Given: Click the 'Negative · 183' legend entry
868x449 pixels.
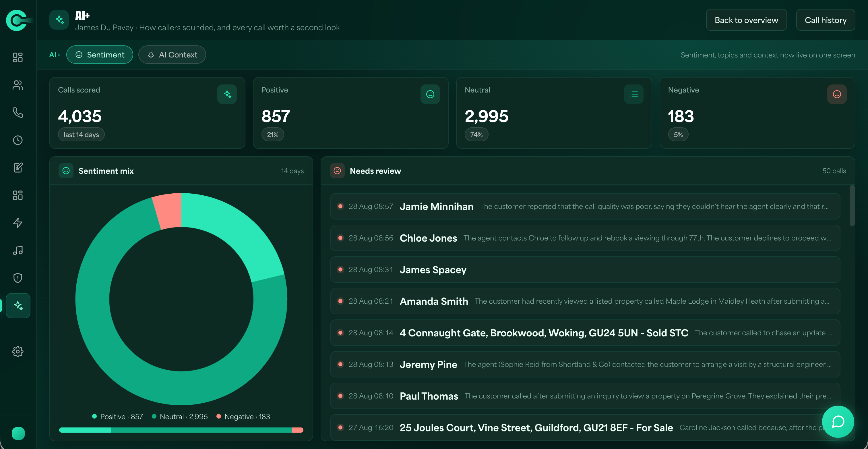Looking at the screenshot, I should 243,417.
